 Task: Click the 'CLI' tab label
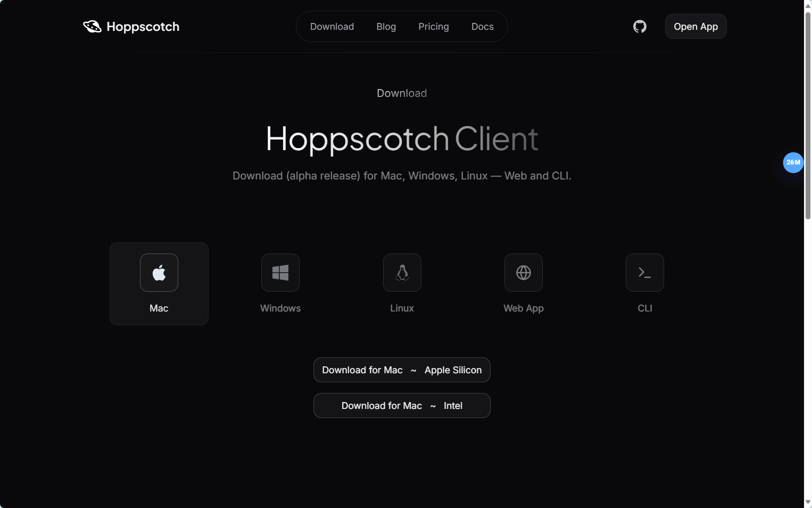pos(645,308)
